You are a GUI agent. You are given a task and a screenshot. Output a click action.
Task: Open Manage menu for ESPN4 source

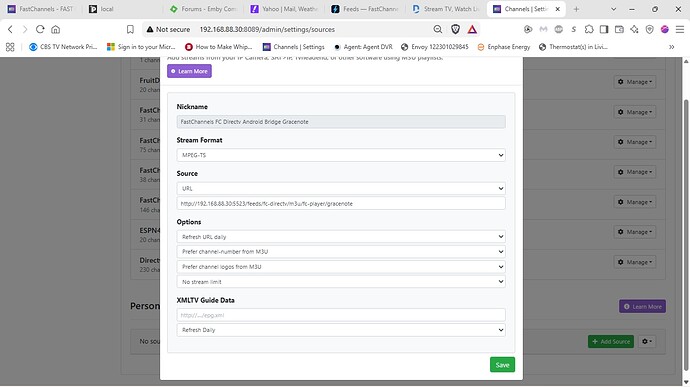pyautogui.click(x=635, y=232)
